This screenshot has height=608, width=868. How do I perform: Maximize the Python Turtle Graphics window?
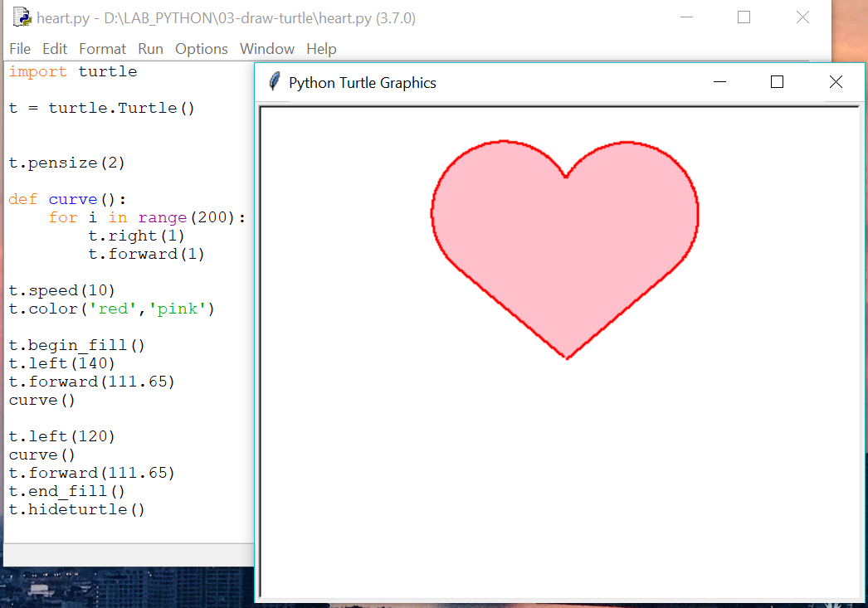point(777,81)
